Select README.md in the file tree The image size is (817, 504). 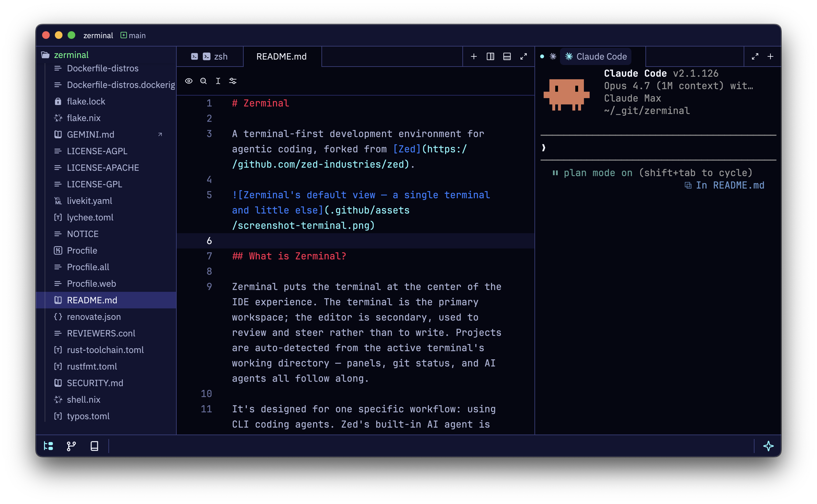click(x=106, y=300)
